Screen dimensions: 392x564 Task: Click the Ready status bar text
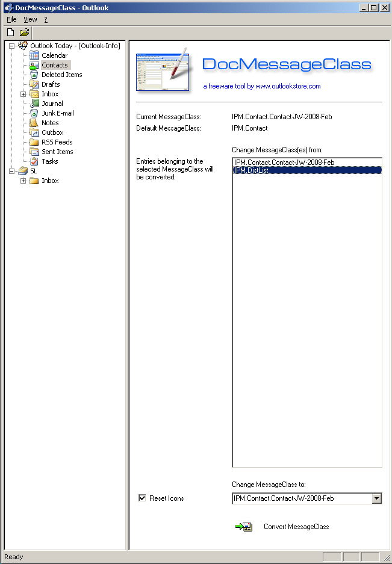[x=14, y=557]
